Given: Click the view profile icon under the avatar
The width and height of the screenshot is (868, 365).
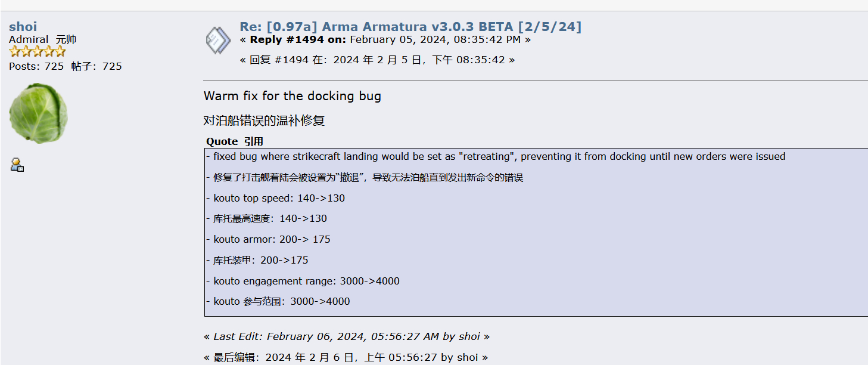Looking at the screenshot, I should tap(17, 165).
